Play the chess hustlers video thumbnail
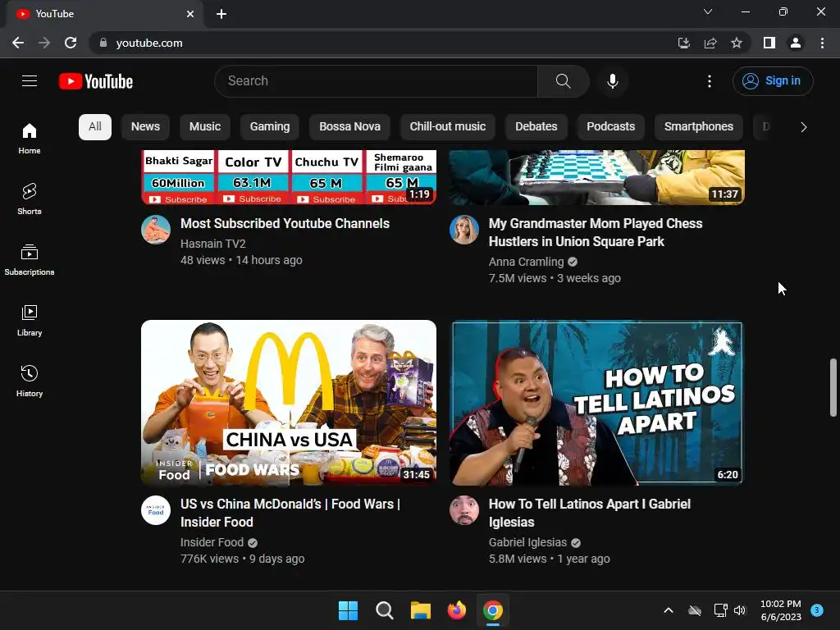This screenshot has width=840, height=630. (x=597, y=177)
